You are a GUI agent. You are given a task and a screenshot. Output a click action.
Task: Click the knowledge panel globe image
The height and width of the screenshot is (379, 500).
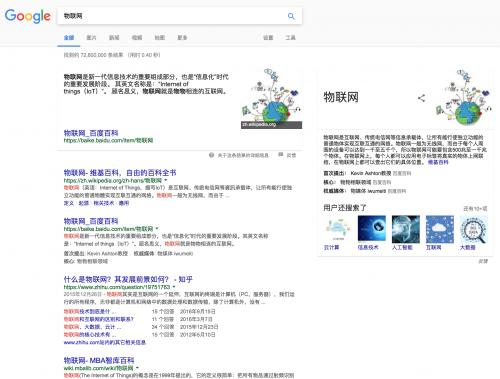[463, 98]
